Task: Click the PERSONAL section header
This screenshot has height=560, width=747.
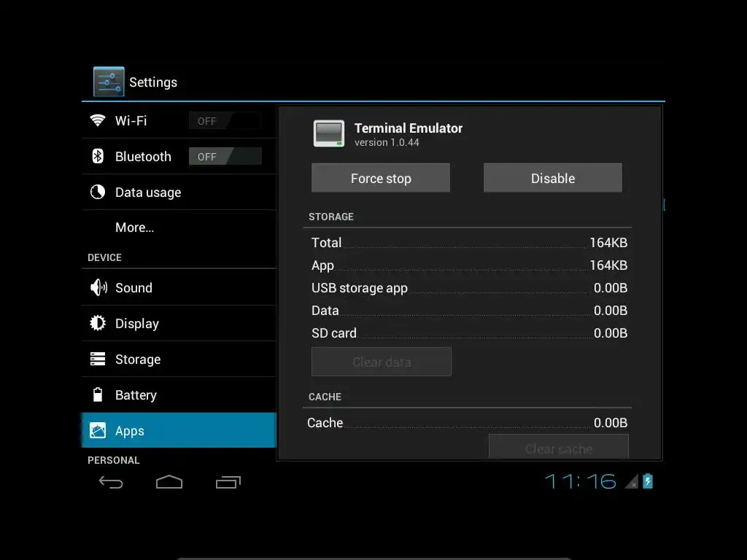Action: (113, 460)
